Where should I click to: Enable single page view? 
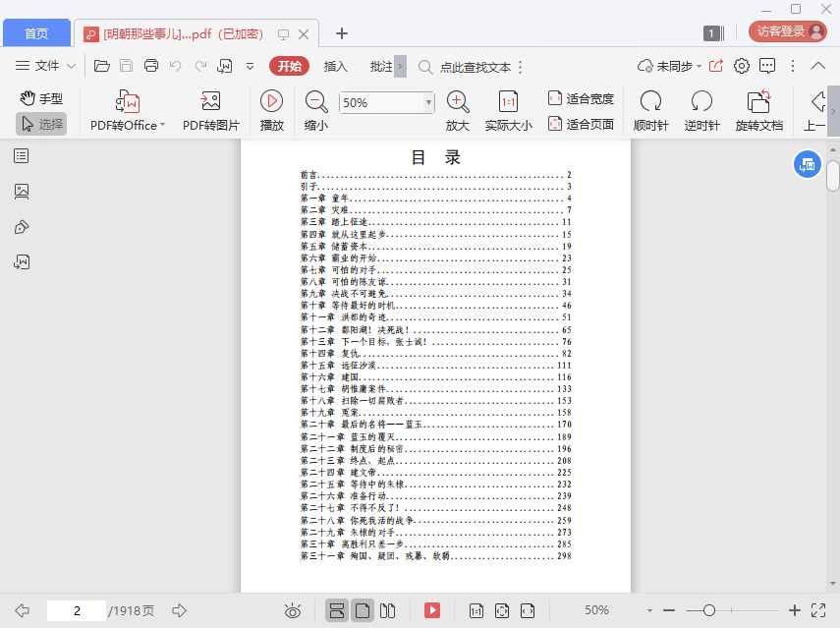pos(363,610)
